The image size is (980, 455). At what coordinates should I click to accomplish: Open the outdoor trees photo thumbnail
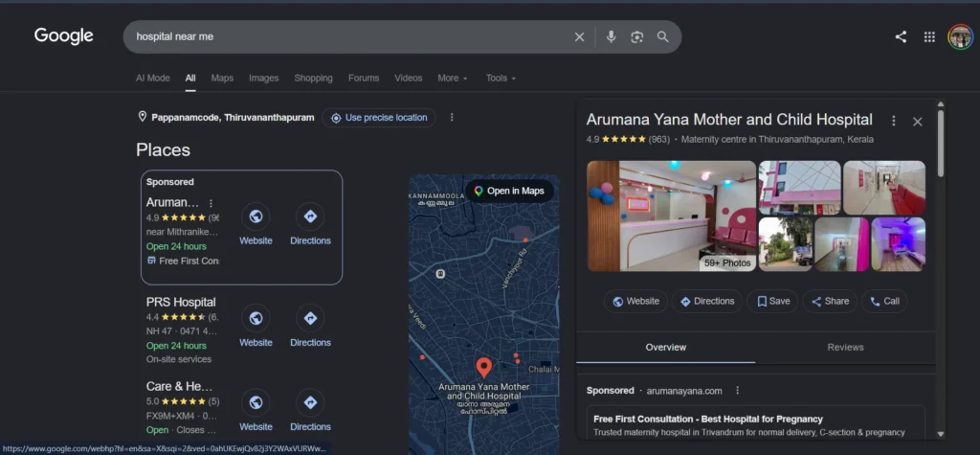(786, 244)
